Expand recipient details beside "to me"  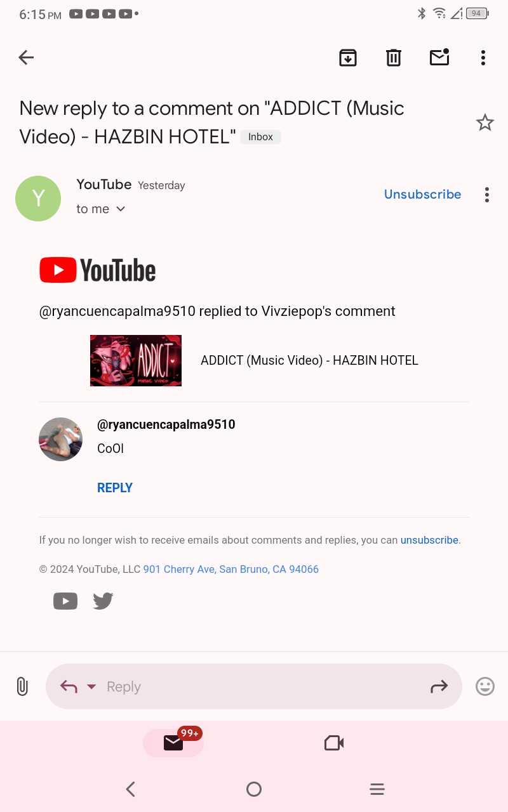[x=121, y=209]
